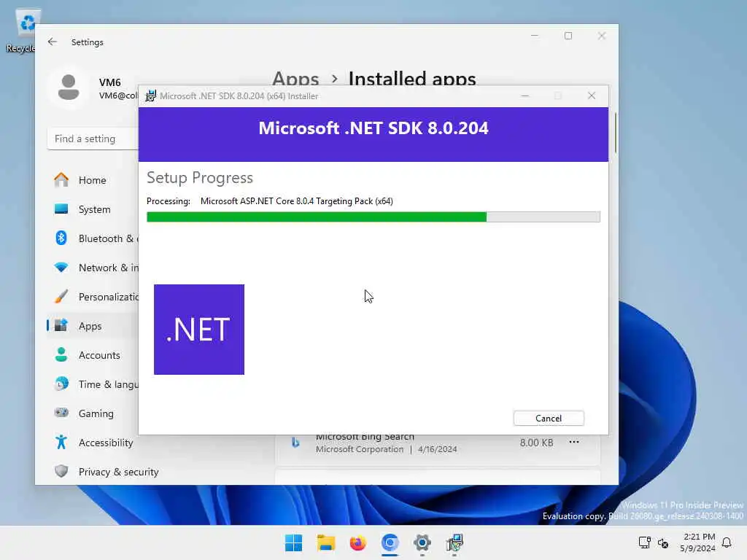Click the Home house icon
The width and height of the screenshot is (747, 560).
[61, 179]
